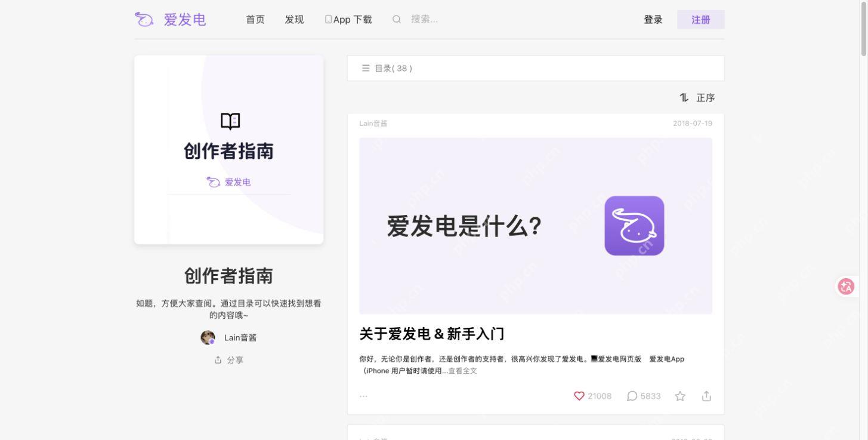Click the album description text 如题，方便大家查阅
868x440 pixels.
coord(228,309)
